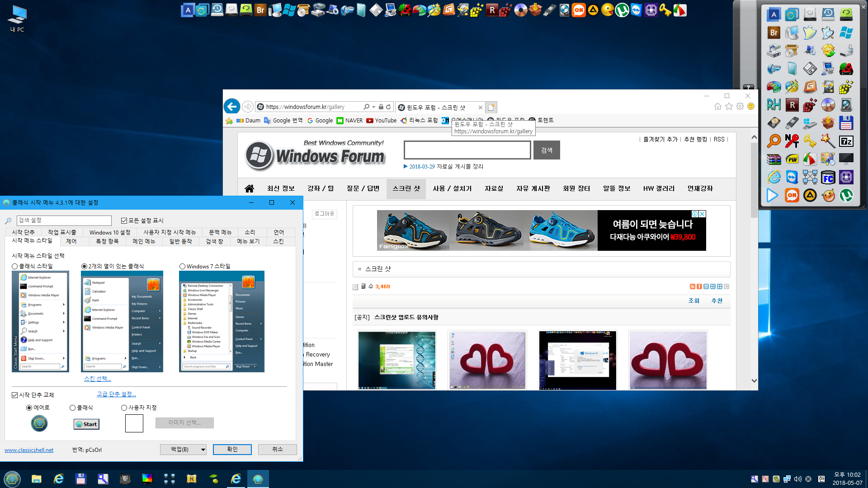This screenshot has width=868, height=488.
Task: Open Classic Shell start button on taskbar
Action: (12, 479)
